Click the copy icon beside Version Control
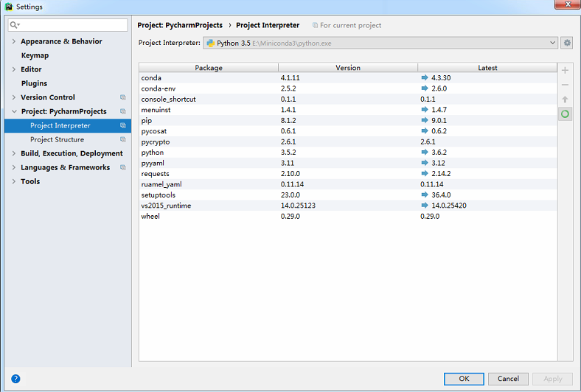This screenshot has height=392, width=581. pos(122,97)
